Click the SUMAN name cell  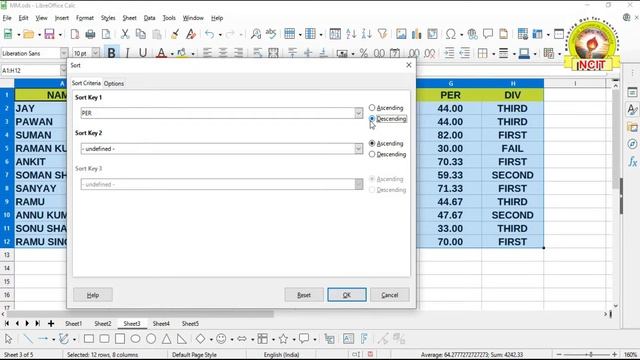coord(40,135)
